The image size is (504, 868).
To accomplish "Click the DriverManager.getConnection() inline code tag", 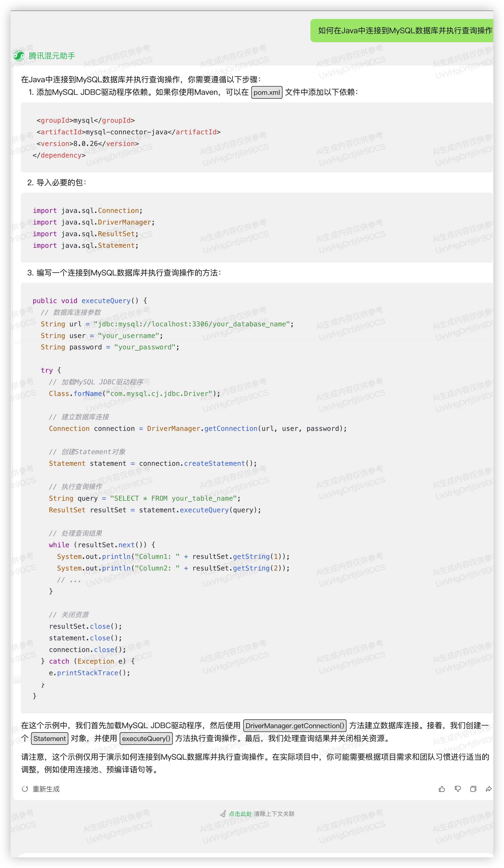I will coord(295,726).
